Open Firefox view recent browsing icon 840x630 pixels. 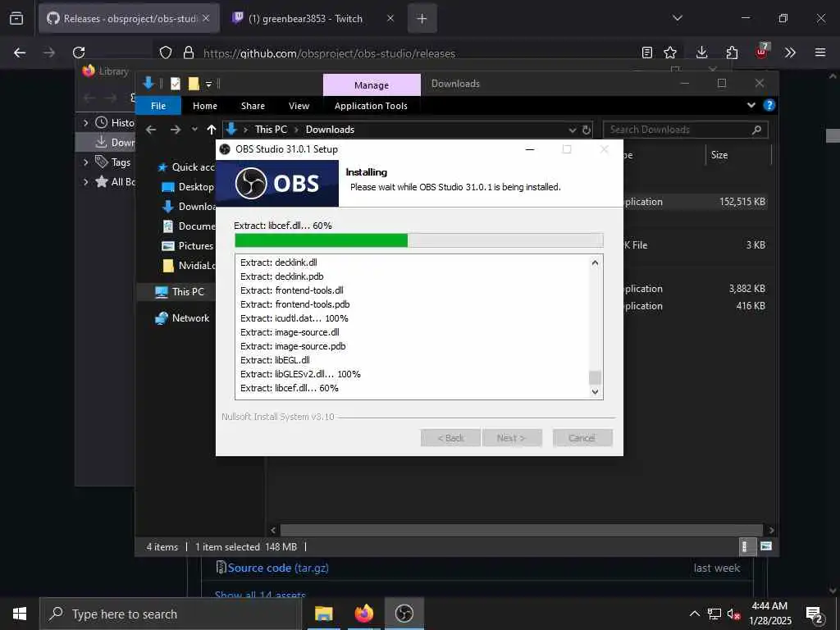[16, 18]
